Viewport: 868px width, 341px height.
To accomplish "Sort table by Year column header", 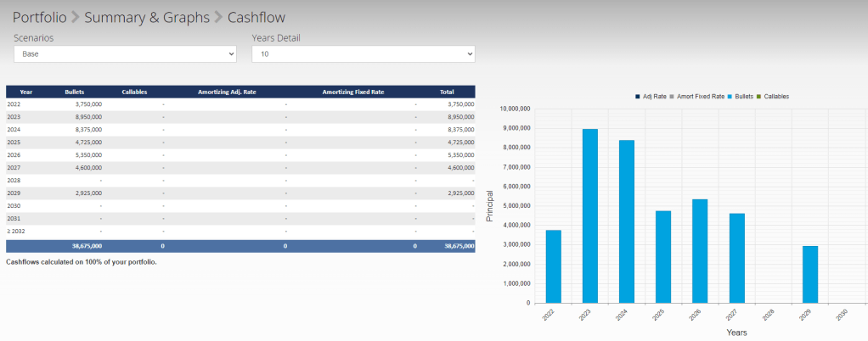I will coord(26,92).
